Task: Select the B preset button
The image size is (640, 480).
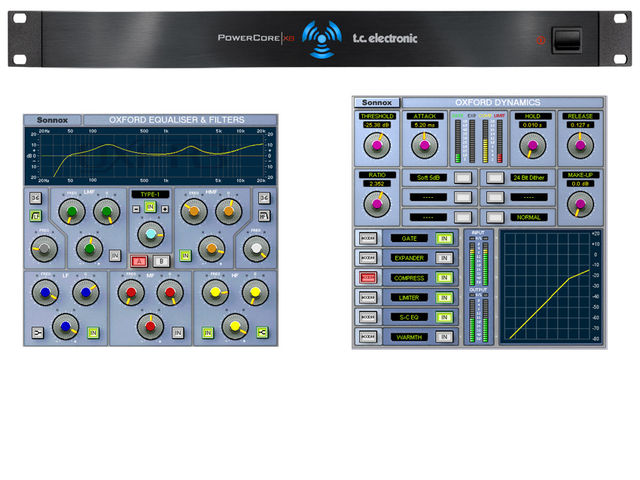Action: 161,261
